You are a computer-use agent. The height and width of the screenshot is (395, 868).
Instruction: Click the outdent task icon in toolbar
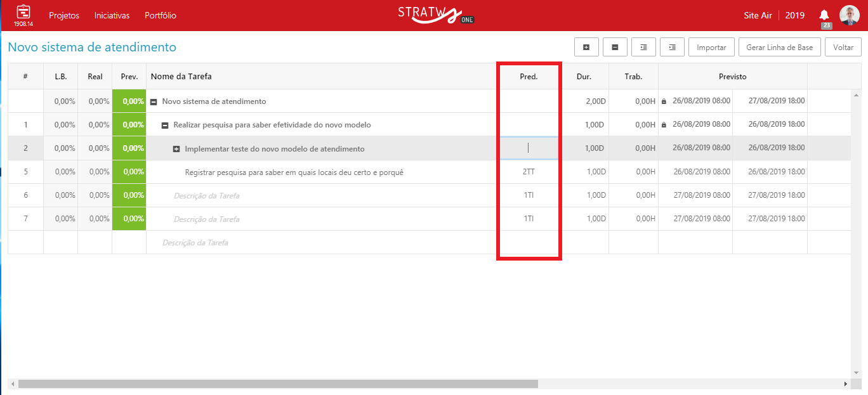[x=643, y=48]
